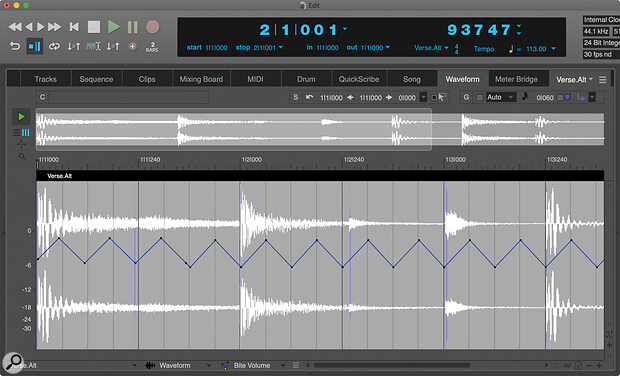The image size is (620, 376).
Task: Stop playback with the square Stop button
Action: (x=94, y=27)
